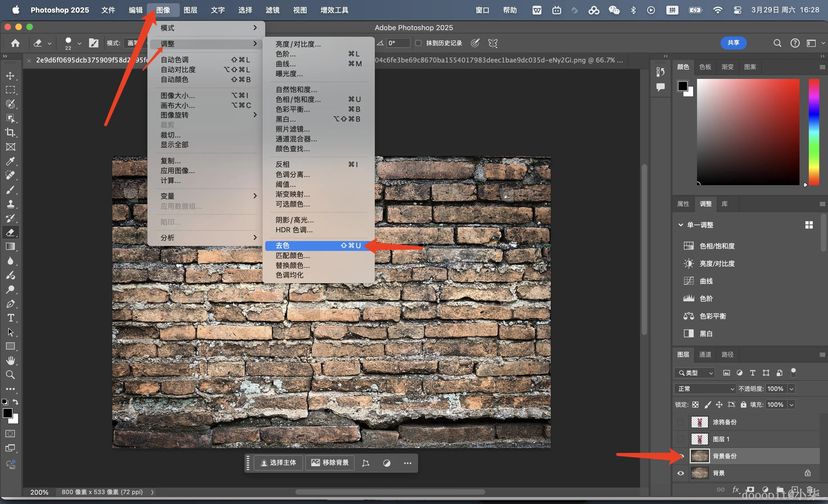
Task: Open the layer blend mode 正常 dropdown
Action: click(x=705, y=389)
